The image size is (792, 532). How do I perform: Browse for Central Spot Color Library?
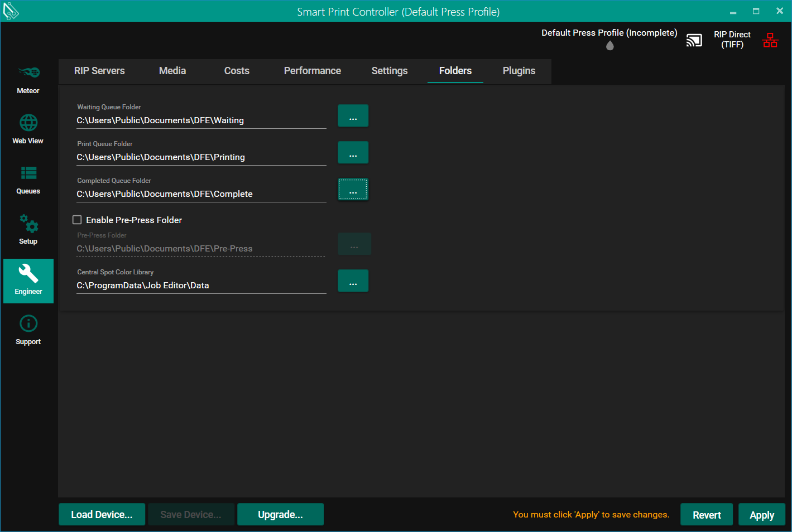[x=353, y=281]
